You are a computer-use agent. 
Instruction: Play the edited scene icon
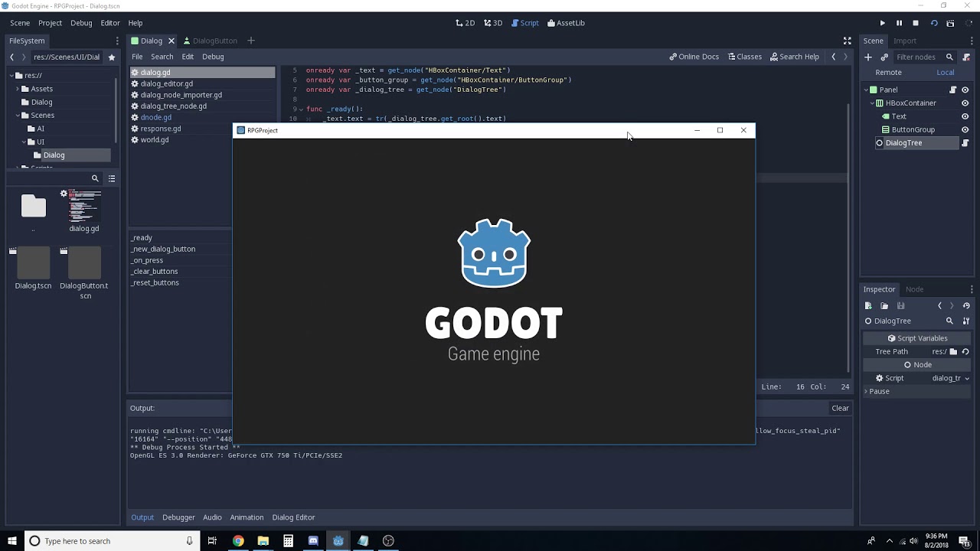point(933,23)
